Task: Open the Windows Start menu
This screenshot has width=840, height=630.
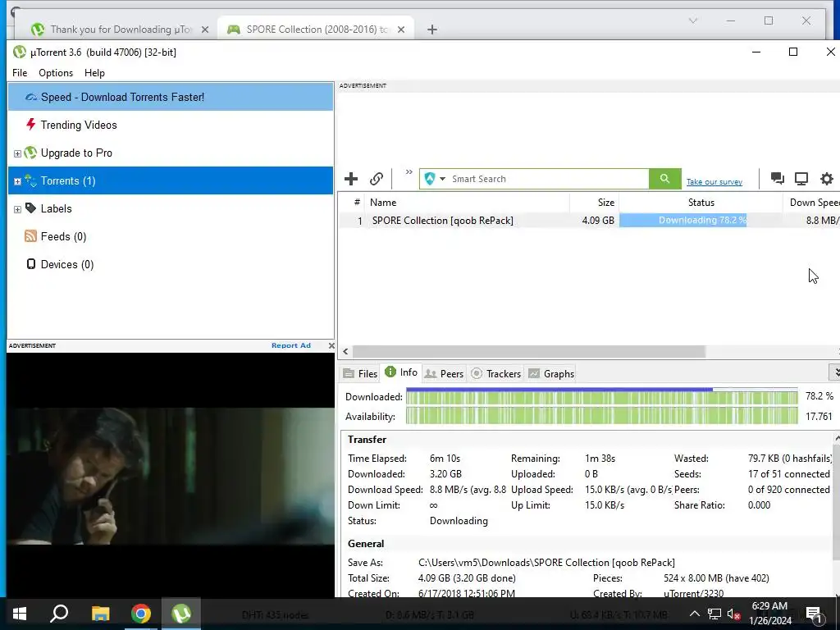Action: pos(20,614)
